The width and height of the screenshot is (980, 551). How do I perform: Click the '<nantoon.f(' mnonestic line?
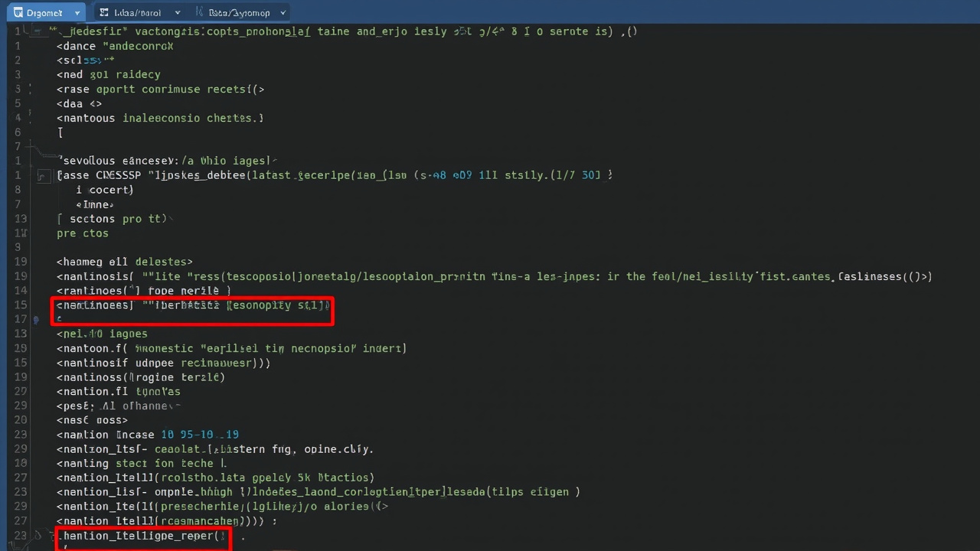click(x=231, y=348)
